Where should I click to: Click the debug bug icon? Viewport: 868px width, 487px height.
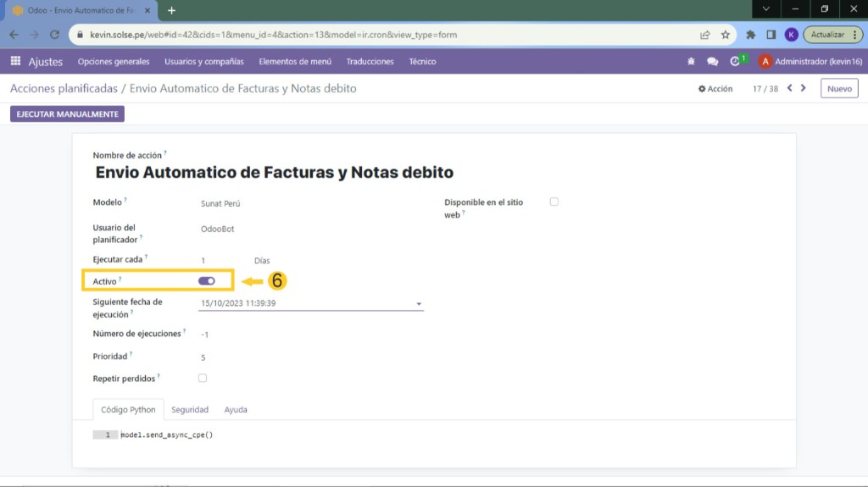(691, 62)
